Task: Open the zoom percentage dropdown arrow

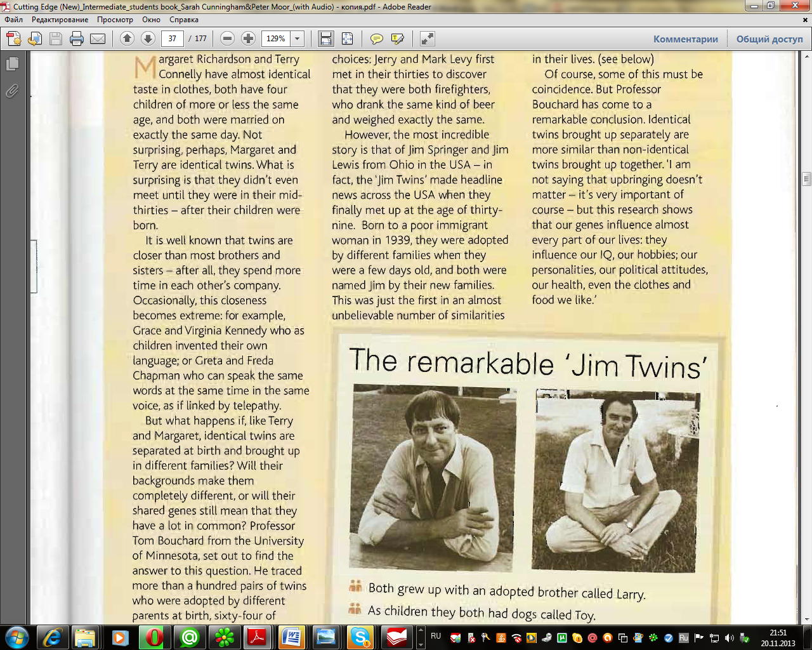Action: click(297, 39)
